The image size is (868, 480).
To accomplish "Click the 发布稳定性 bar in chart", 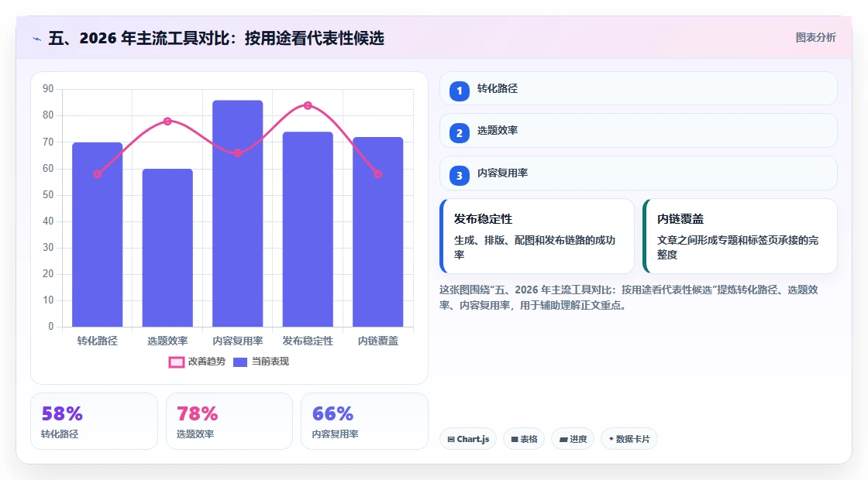I will point(308,229).
